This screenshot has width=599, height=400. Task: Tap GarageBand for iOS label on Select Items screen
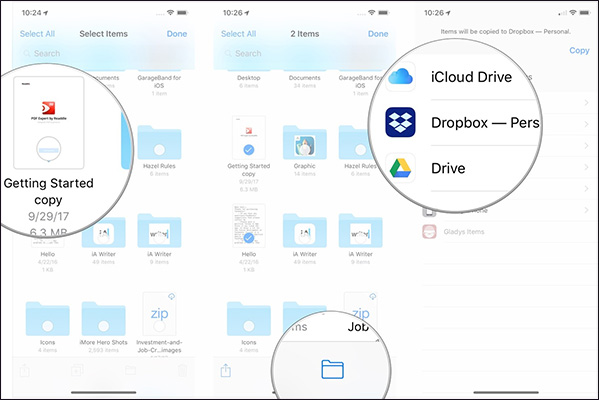click(159, 81)
